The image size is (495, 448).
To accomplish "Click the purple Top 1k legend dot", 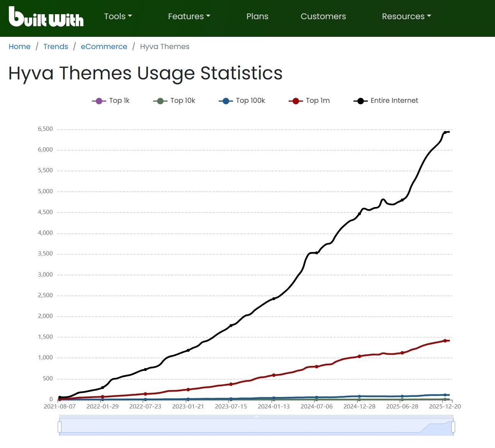I will tap(99, 100).
